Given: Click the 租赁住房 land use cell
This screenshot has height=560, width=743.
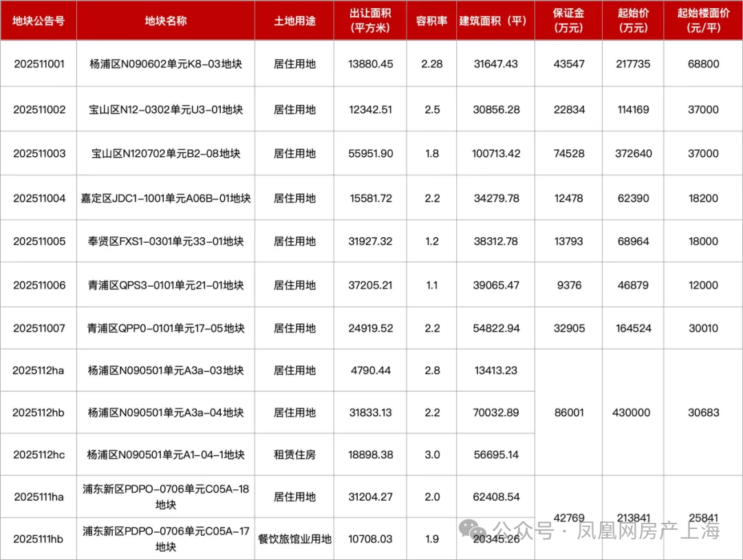Looking at the screenshot, I should pyautogui.click(x=294, y=455).
